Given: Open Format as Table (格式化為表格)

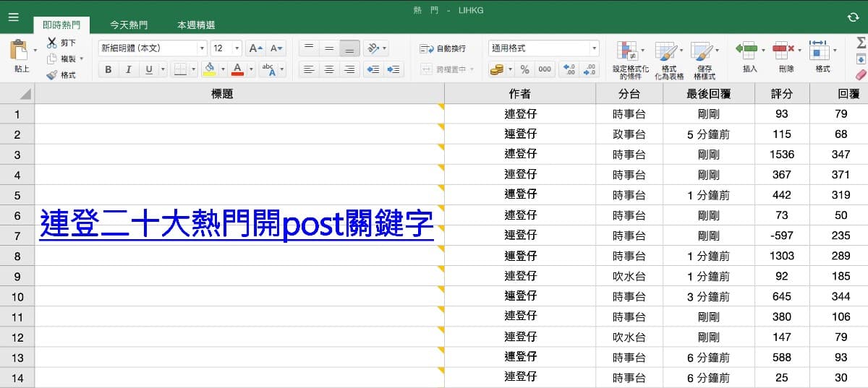Looking at the screenshot, I should point(668,59).
